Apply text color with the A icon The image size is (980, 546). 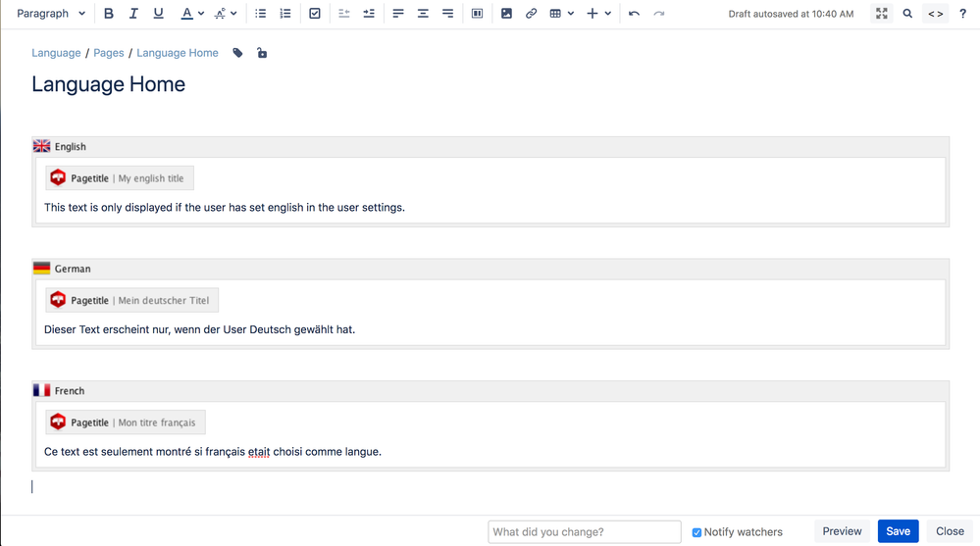(186, 13)
